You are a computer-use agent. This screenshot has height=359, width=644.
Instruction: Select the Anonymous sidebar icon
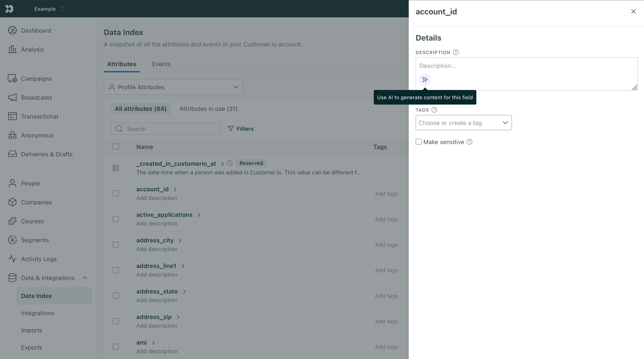coord(12,135)
